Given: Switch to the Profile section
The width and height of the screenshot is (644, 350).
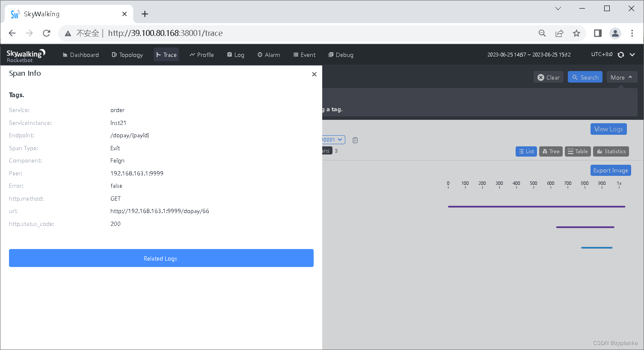Looking at the screenshot, I should pyautogui.click(x=202, y=55).
